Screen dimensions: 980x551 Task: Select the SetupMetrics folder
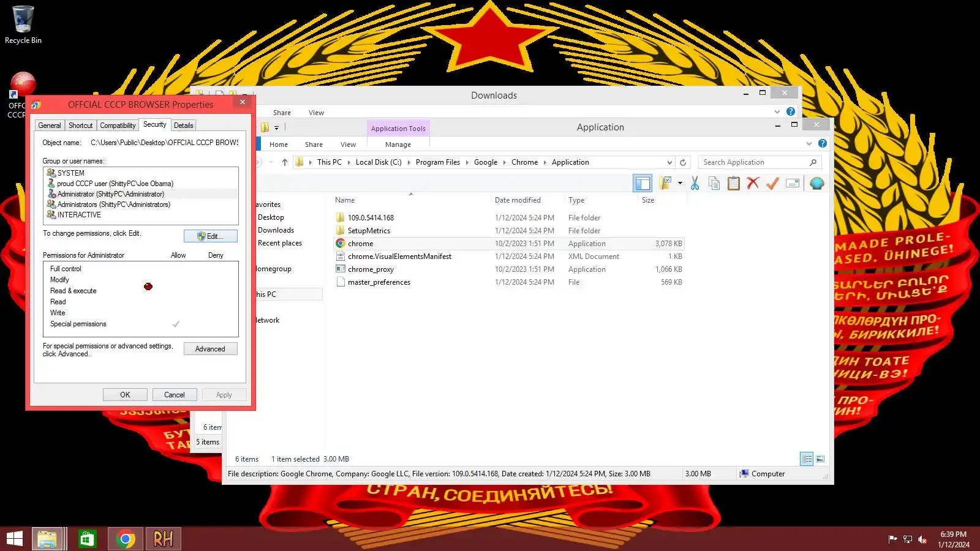508,231
